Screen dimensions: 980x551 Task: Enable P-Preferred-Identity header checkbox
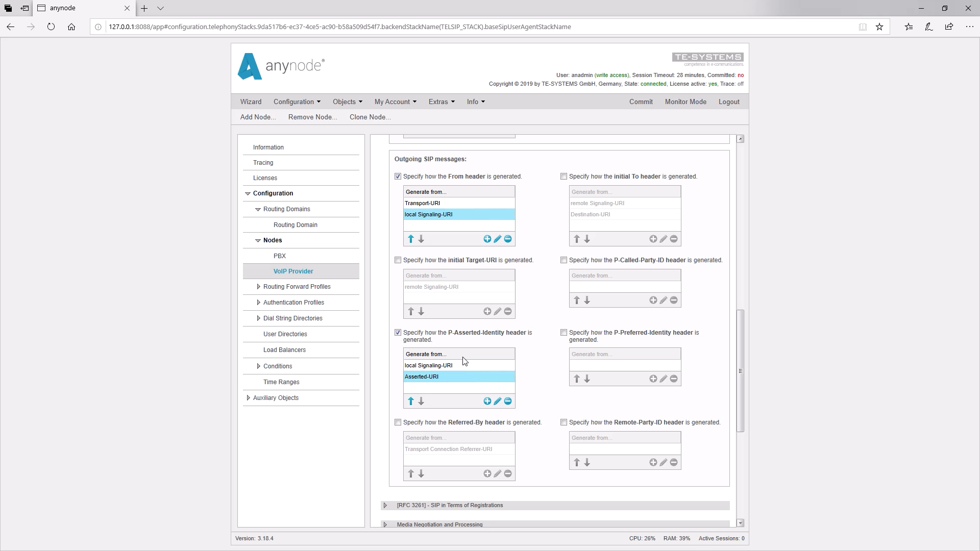pos(563,332)
